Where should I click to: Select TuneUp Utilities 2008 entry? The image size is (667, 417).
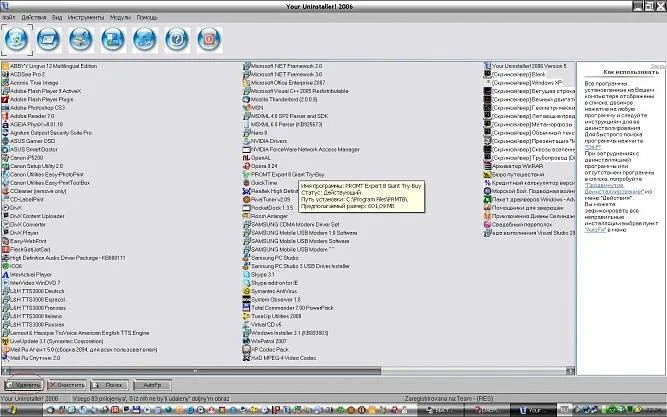tap(272, 316)
